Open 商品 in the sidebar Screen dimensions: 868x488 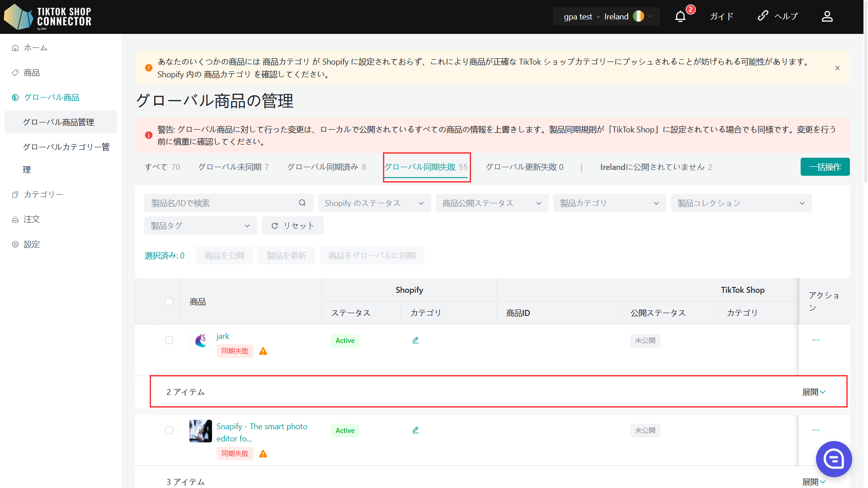[x=32, y=73]
